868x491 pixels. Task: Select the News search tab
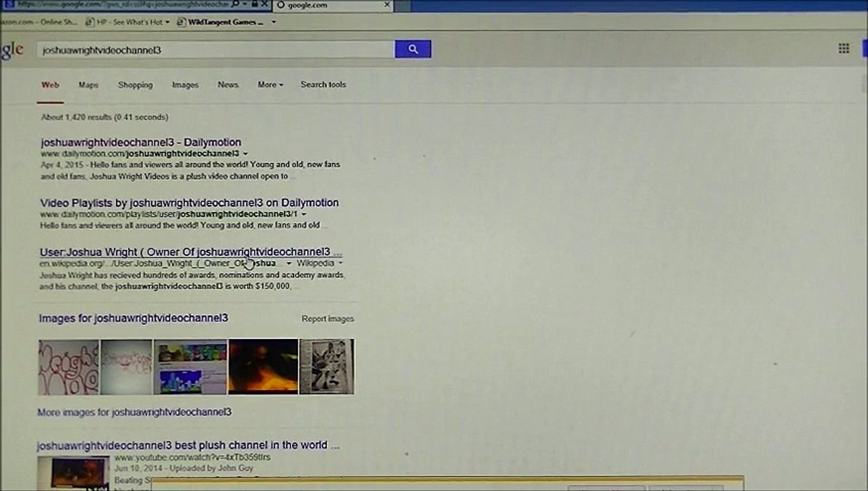tap(228, 85)
